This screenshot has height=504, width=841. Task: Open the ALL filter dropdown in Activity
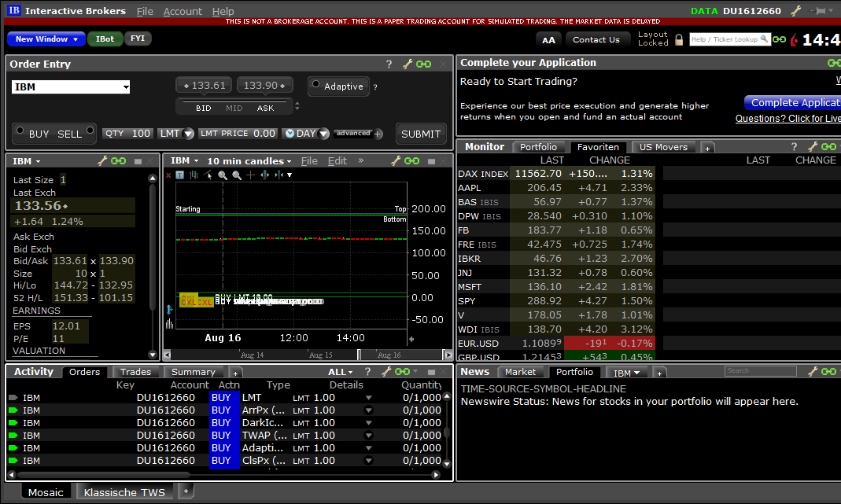[x=341, y=372]
